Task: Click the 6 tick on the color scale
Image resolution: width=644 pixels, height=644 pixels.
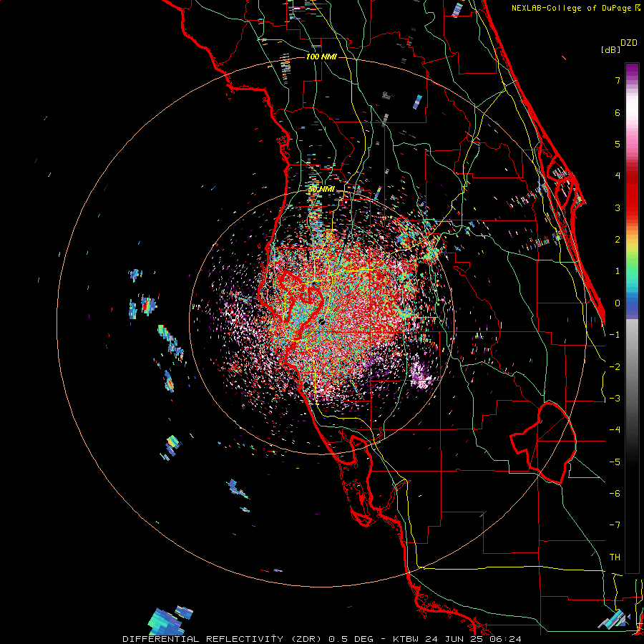Action: 618,112
